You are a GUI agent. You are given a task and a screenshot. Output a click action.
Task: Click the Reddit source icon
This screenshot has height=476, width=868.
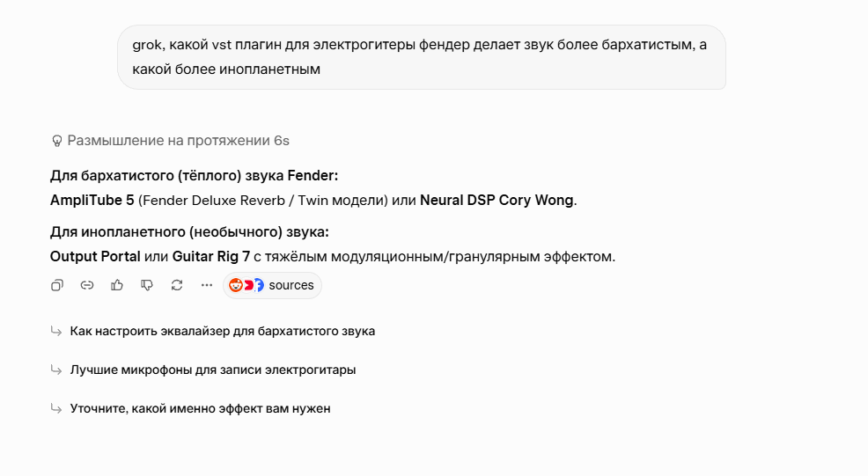[x=236, y=286]
